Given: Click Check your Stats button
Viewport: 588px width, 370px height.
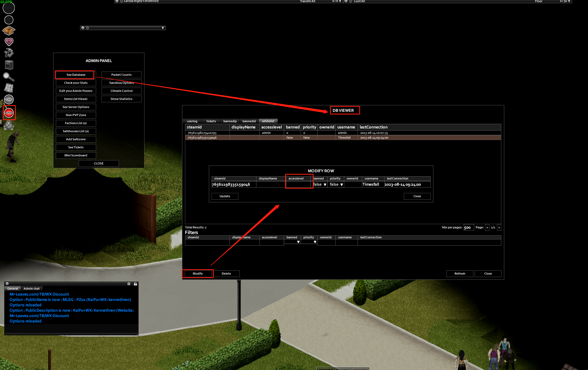Looking at the screenshot, I should (76, 83).
